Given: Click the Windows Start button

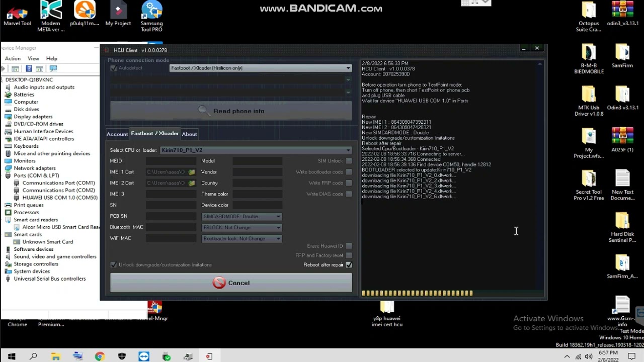Looking at the screenshot, I should (x=12, y=356).
